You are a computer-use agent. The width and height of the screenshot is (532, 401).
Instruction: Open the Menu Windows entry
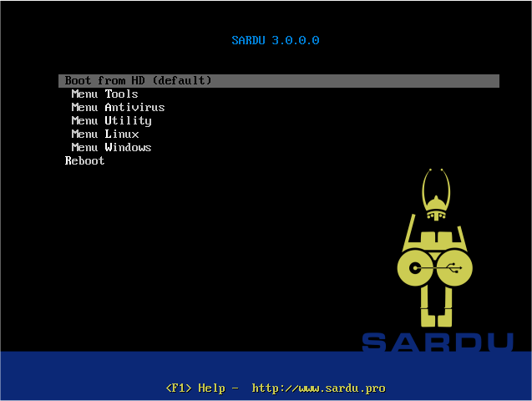pos(111,147)
